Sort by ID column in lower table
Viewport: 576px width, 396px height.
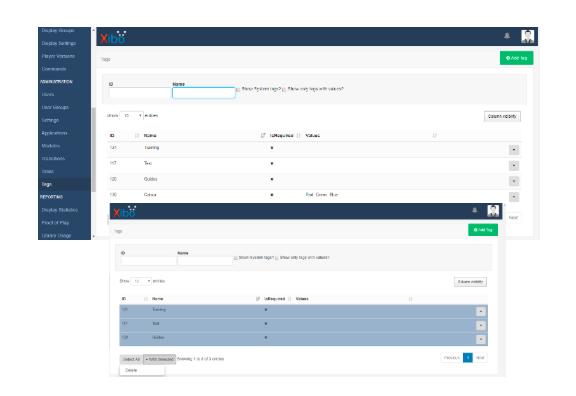click(x=134, y=299)
